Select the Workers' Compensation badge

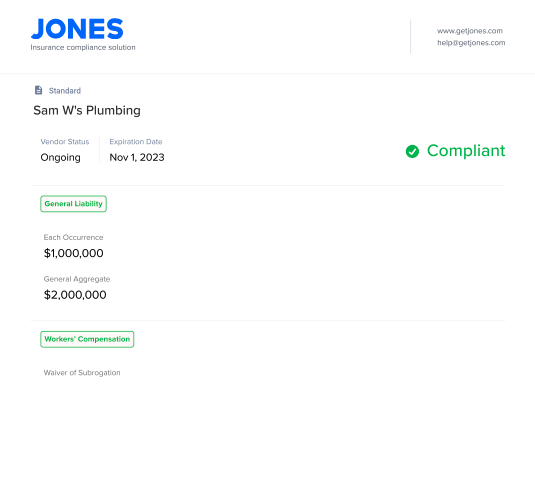pyautogui.click(x=87, y=339)
